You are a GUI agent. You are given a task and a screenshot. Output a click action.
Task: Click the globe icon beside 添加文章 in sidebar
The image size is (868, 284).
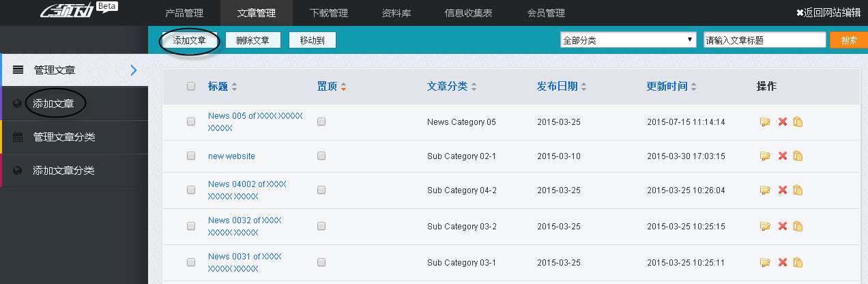pyautogui.click(x=18, y=104)
